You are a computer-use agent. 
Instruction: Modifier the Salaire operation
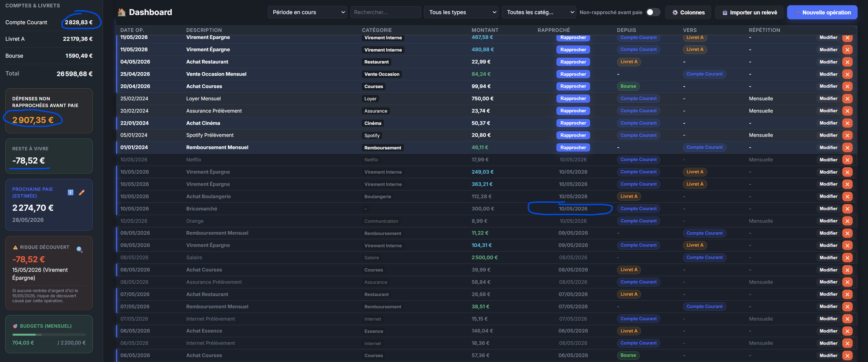tap(828, 257)
